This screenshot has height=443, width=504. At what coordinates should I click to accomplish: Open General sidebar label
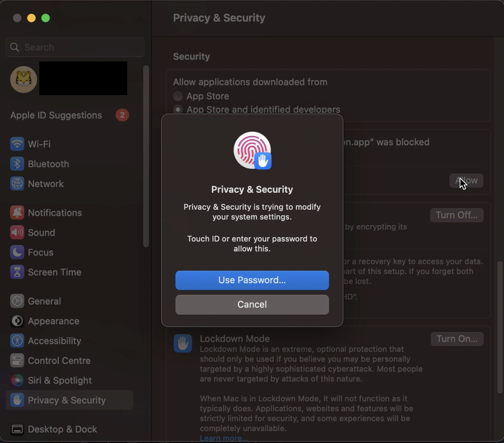pos(44,301)
